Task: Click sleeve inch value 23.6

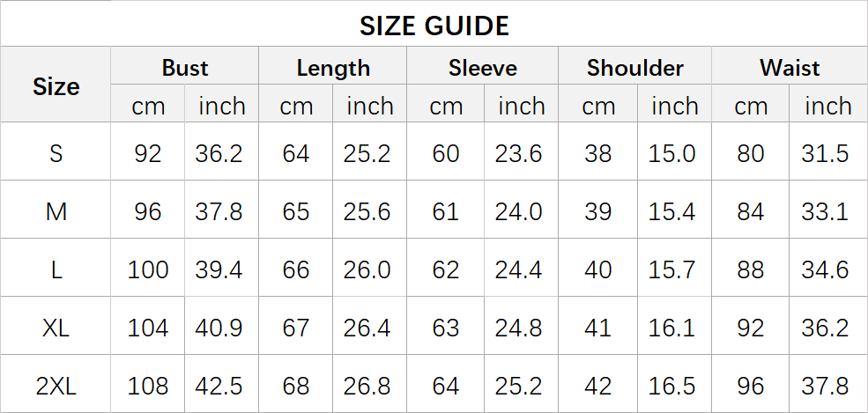Action: click(x=518, y=153)
